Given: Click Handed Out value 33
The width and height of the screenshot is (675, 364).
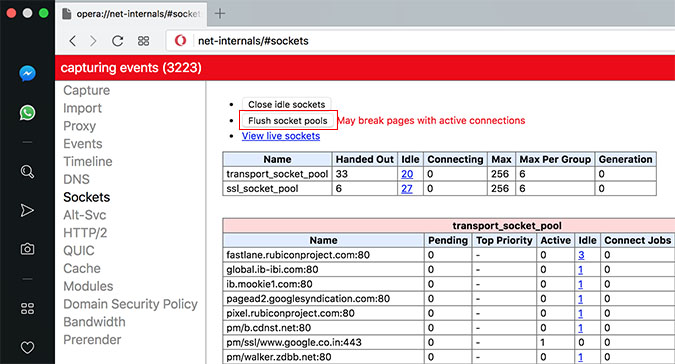Looking at the screenshot, I should pyautogui.click(x=342, y=174).
